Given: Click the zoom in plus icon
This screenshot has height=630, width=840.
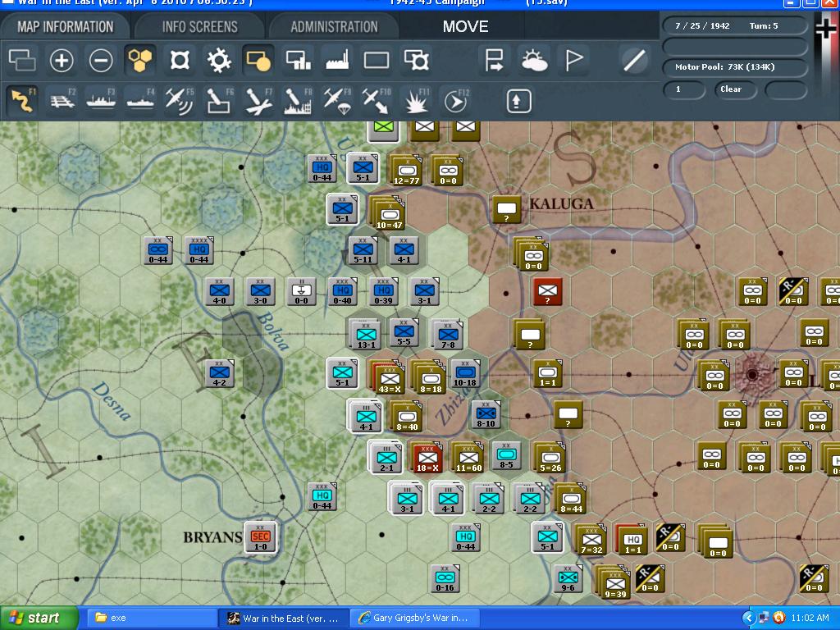Looking at the screenshot, I should (62, 60).
